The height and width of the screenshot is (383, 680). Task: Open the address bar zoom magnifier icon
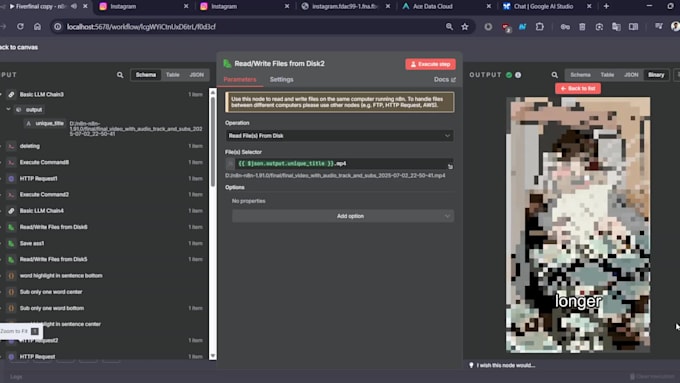coord(449,27)
